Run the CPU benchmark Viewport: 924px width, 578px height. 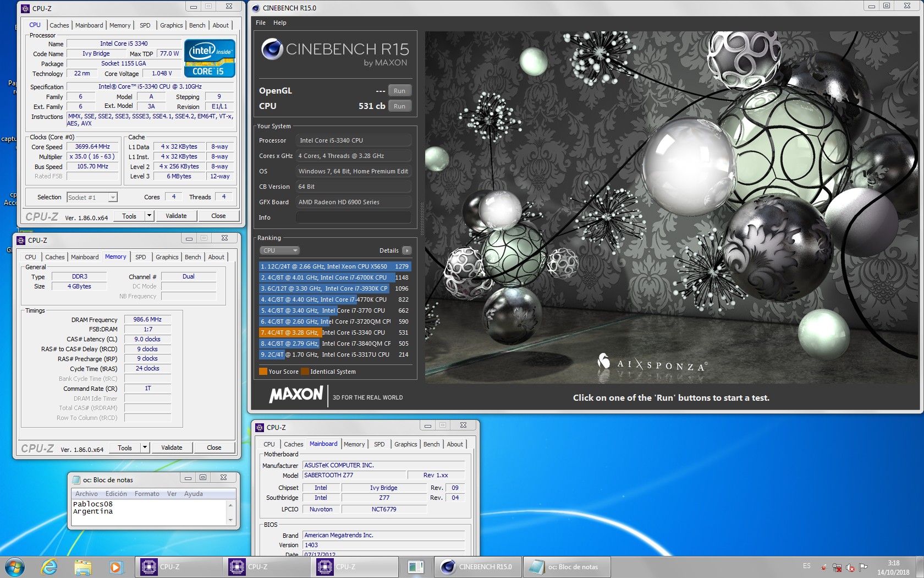[400, 106]
